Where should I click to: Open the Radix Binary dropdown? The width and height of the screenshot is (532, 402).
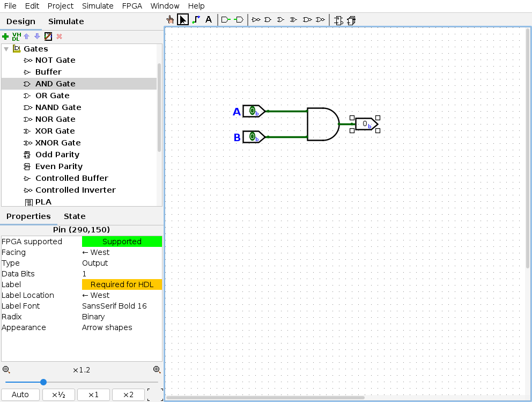121,317
